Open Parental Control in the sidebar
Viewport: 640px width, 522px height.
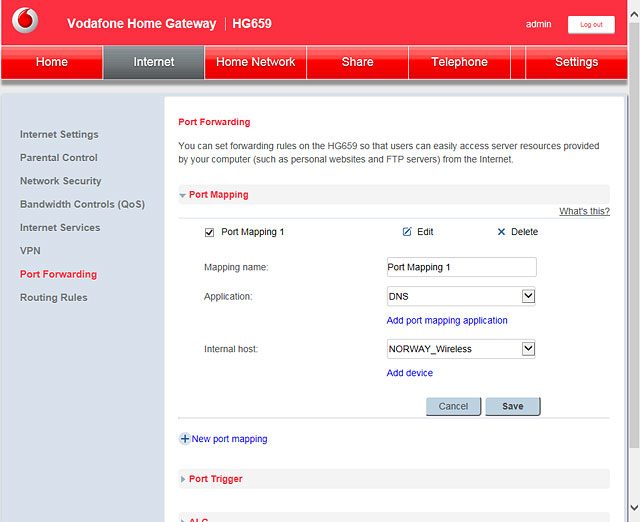pos(59,158)
